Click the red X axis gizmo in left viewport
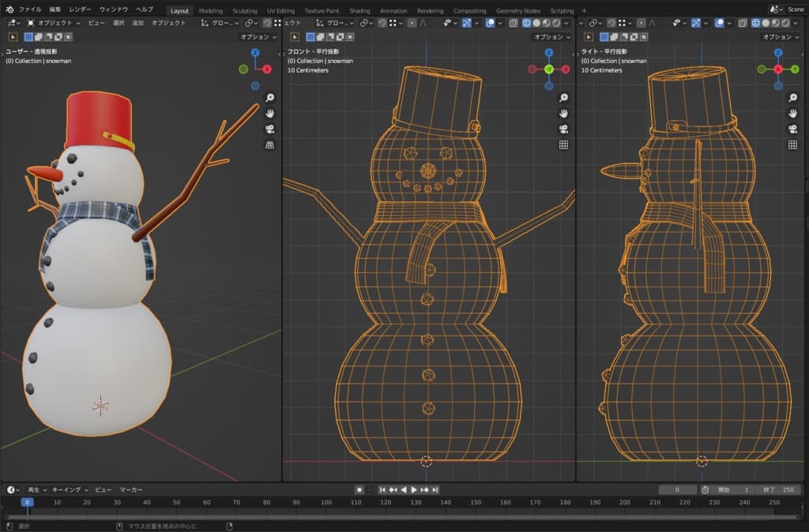This screenshot has height=532, width=809. pyautogui.click(x=267, y=69)
